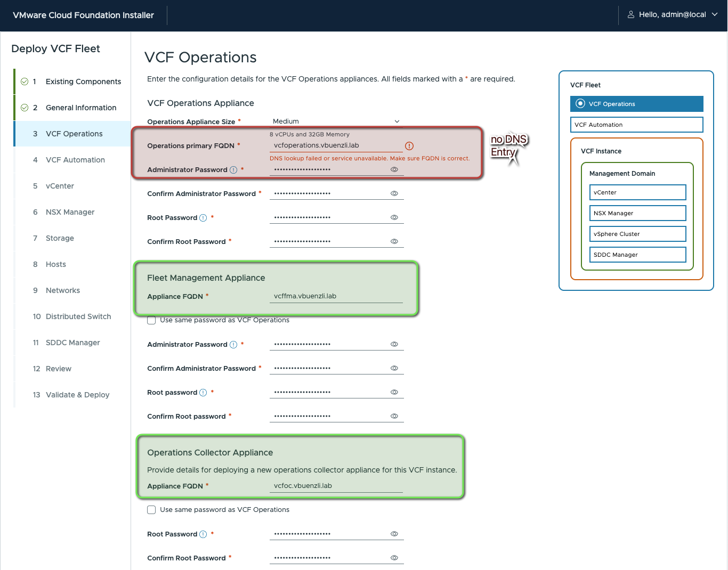Click the VCF Operations Administrator Password field
Viewport: 728px width, 570px height.
[x=336, y=169]
